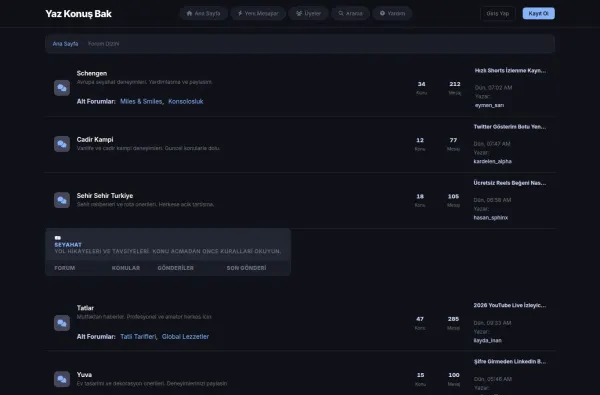Open the Schengen forum title
Viewport: 600px width, 395px height.
point(92,73)
